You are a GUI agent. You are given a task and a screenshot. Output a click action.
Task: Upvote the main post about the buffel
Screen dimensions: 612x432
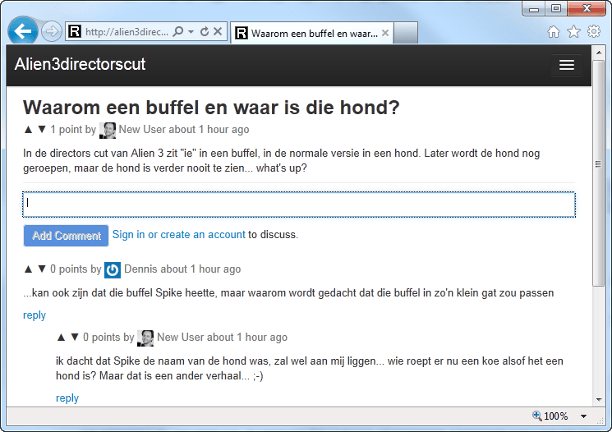(28, 129)
